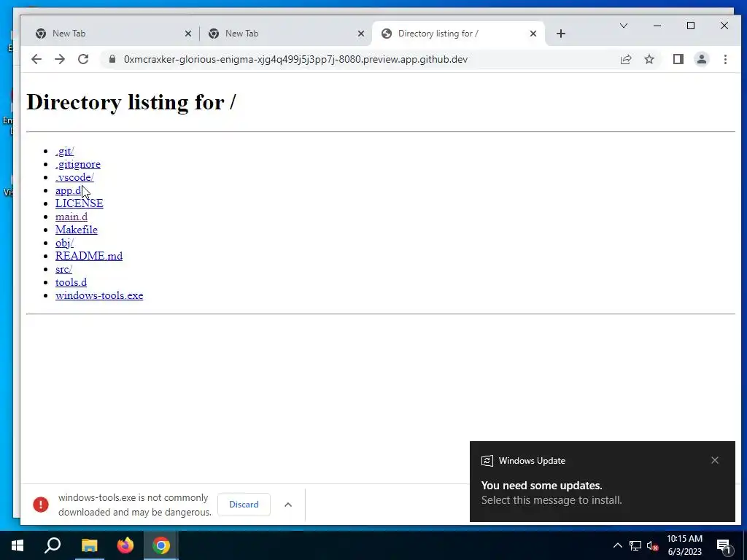This screenshot has height=560, width=747.
Task: Open the app.d file link
Action: (x=69, y=190)
